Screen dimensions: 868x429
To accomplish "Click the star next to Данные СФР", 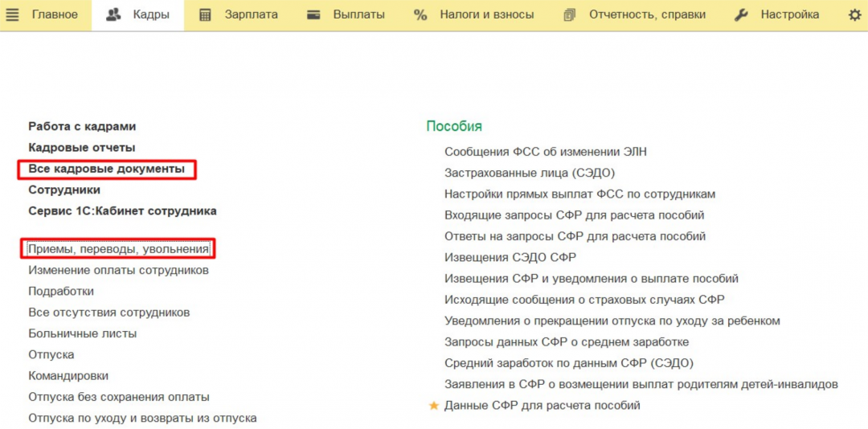I will point(434,406).
